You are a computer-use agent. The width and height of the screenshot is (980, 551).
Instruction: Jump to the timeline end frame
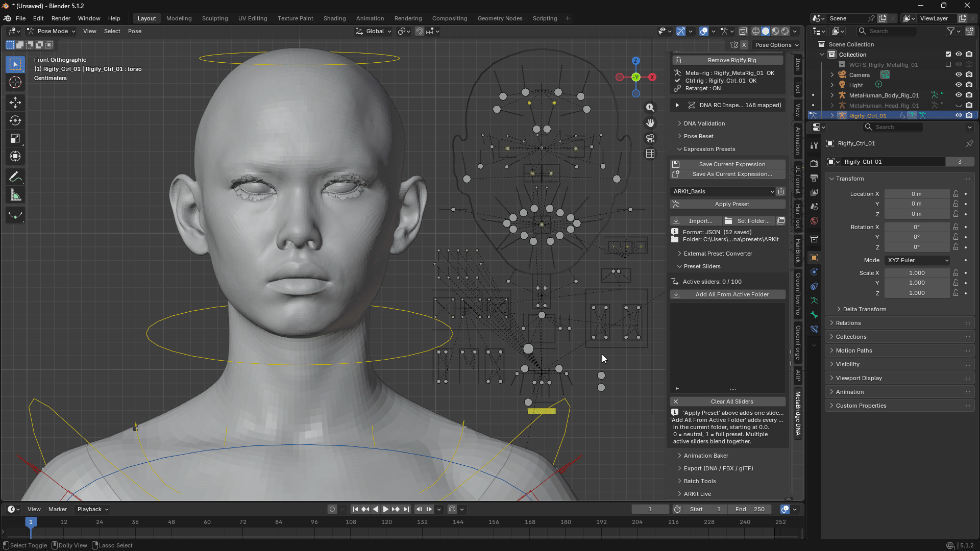406,509
